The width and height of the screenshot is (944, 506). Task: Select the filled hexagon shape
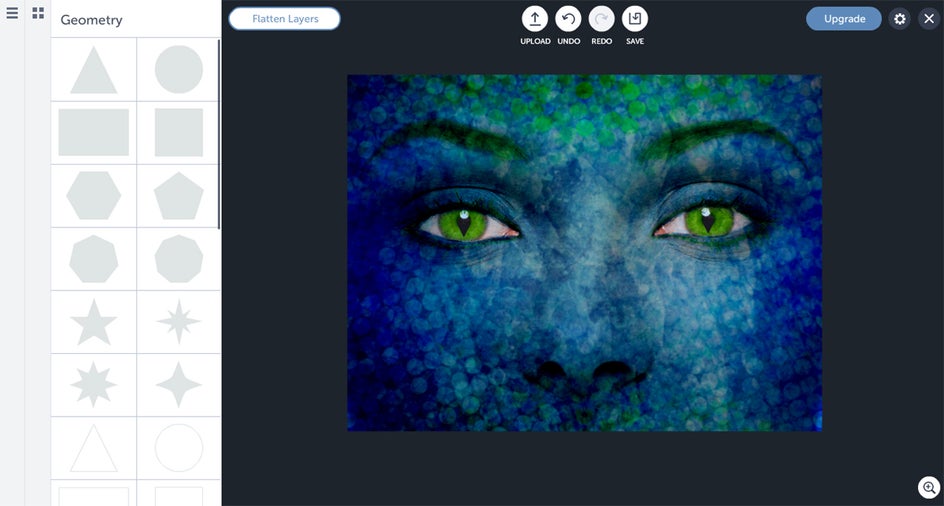[93, 195]
